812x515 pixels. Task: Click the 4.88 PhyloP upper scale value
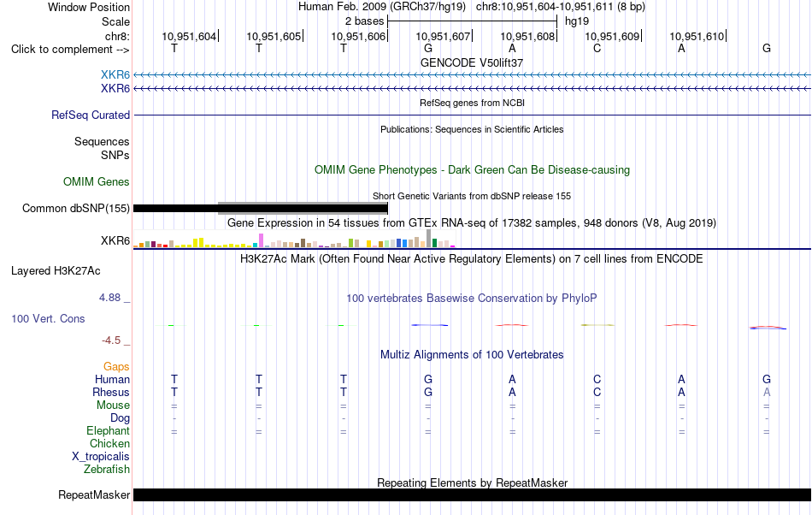point(109,298)
